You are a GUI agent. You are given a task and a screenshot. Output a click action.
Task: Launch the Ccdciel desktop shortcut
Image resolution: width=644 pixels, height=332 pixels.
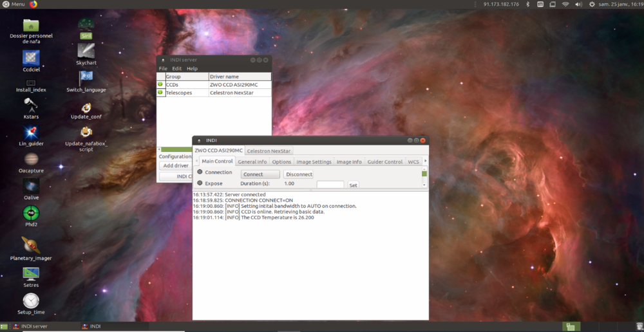(31, 60)
